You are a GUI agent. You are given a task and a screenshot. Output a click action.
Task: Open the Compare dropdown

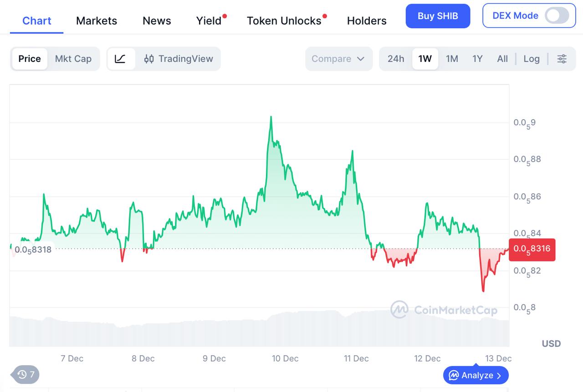tap(339, 59)
